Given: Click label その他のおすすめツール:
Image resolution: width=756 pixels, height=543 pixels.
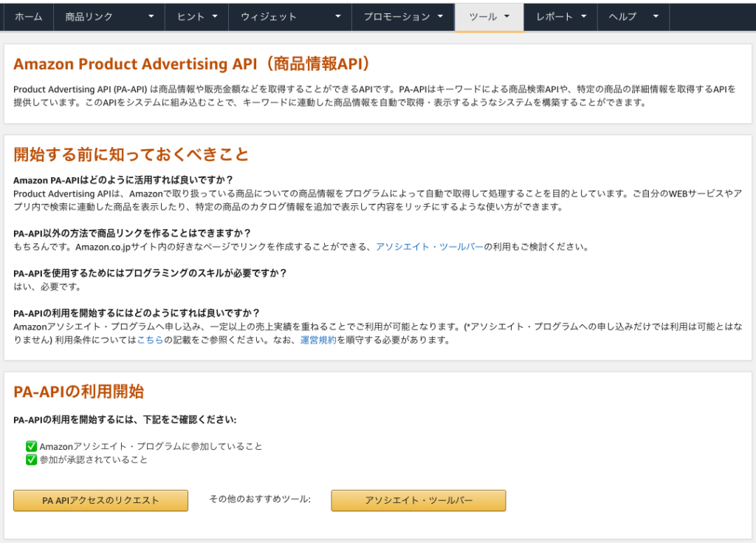Looking at the screenshot, I should (x=260, y=499).
